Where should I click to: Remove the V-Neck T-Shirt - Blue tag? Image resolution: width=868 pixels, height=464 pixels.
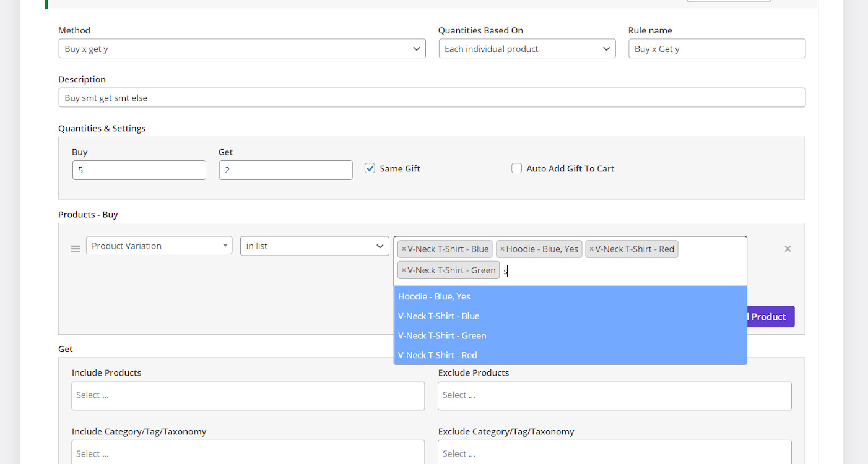[x=404, y=249]
